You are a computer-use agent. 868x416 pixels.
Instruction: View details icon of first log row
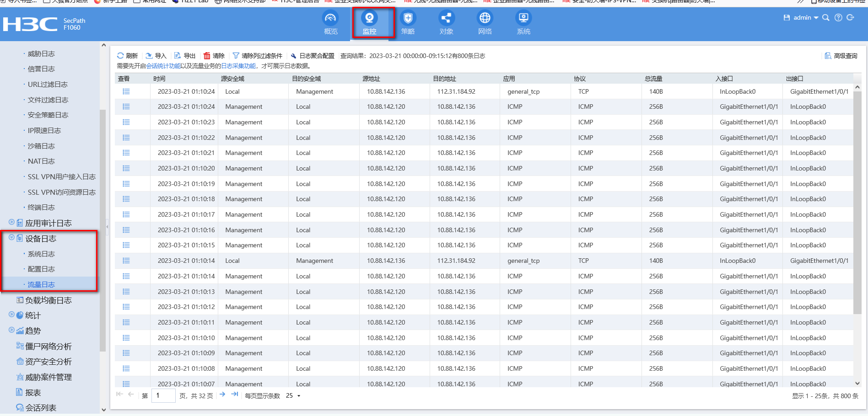(x=126, y=91)
